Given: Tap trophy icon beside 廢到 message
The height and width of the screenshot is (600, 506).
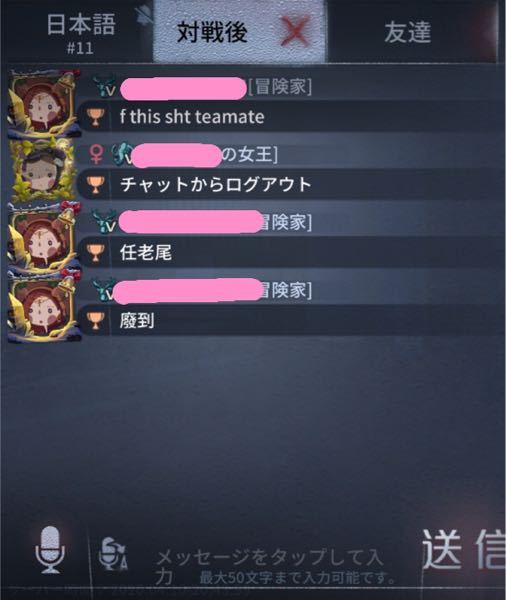Looking at the screenshot, I should coord(95,321).
